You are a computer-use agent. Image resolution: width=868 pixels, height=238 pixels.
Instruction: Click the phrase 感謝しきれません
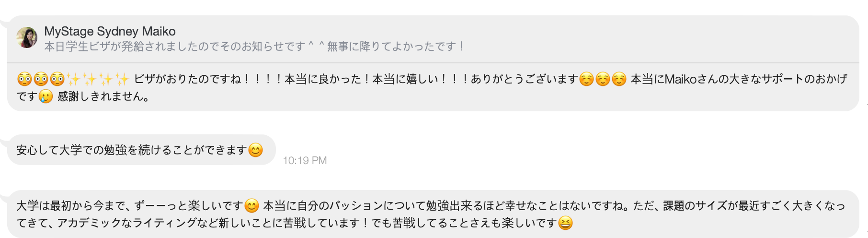point(103,96)
